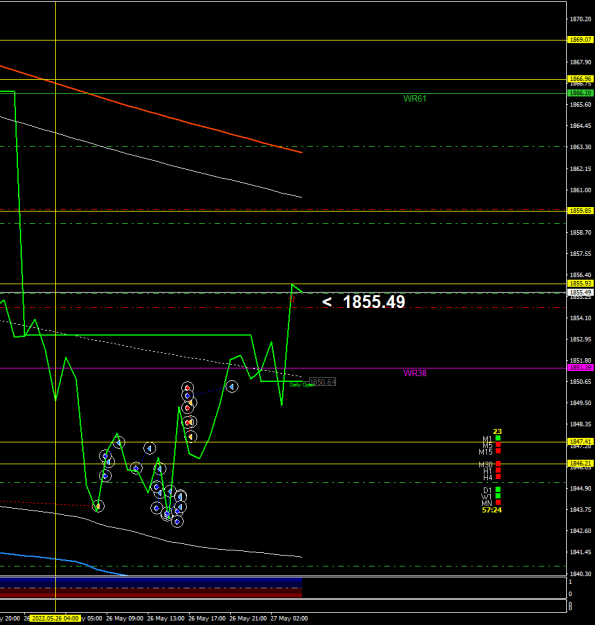595x625 pixels.
Task: Click the 1854.10 price axis label
Action: point(580,318)
